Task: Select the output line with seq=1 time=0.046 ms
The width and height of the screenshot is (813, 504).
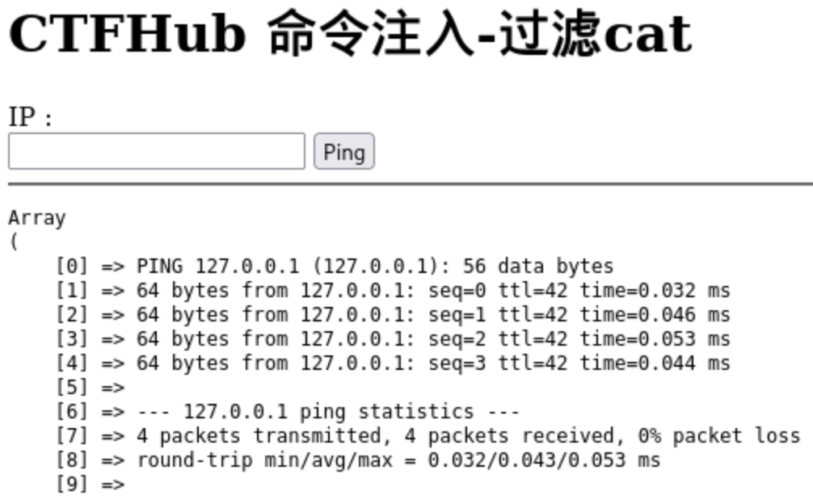Action: [x=393, y=315]
